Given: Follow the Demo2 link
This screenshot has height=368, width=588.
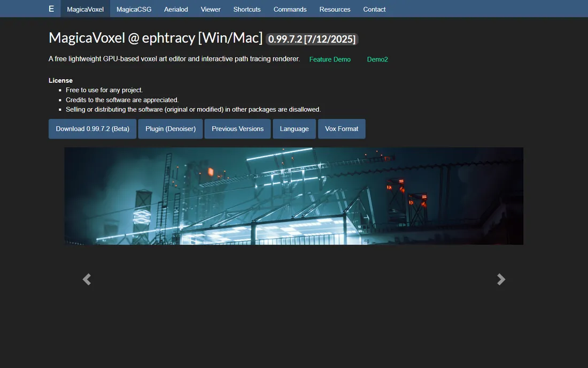Looking at the screenshot, I should pyautogui.click(x=377, y=59).
